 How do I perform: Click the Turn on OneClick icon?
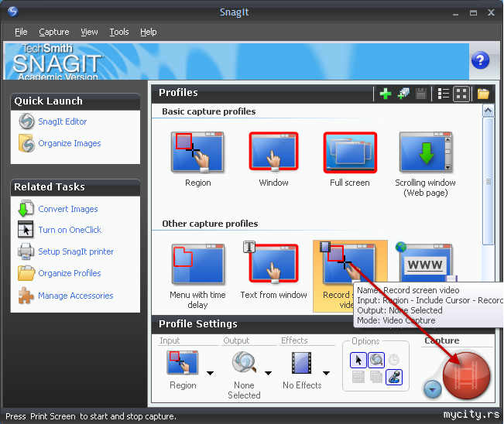26,229
